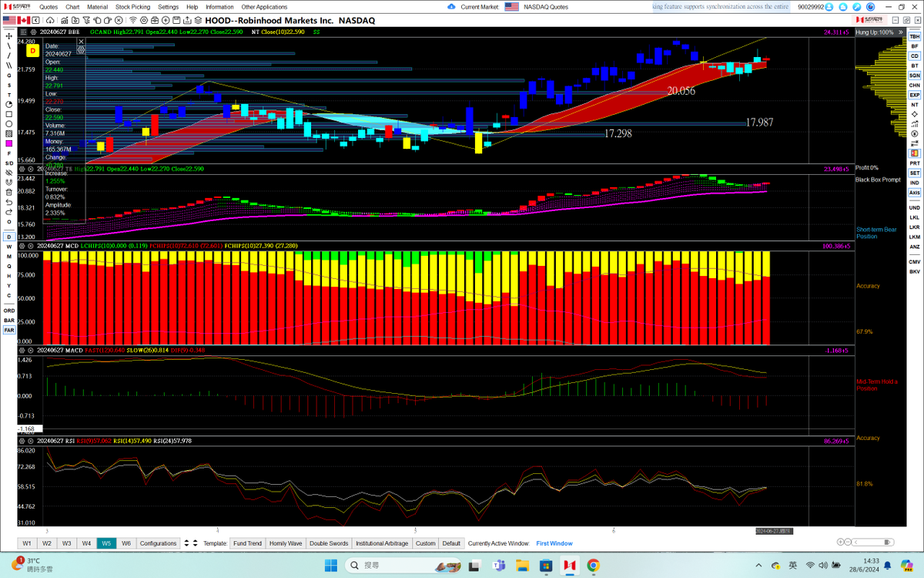924x578 pixels.
Task: Click the Axis button in right sidebar
Action: (914, 193)
